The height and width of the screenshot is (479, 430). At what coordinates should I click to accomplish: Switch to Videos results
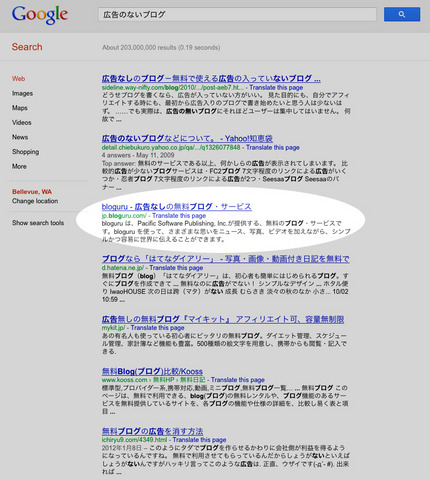pos(22,123)
